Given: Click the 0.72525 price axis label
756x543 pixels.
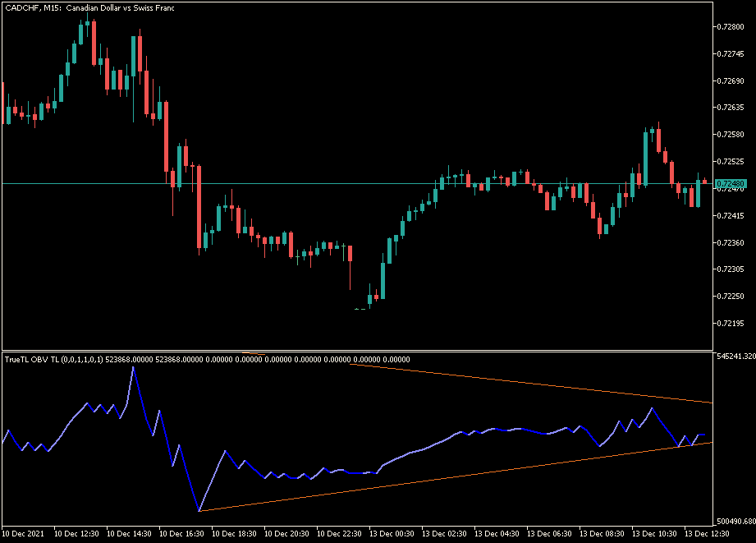Looking at the screenshot, I should 731,162.
